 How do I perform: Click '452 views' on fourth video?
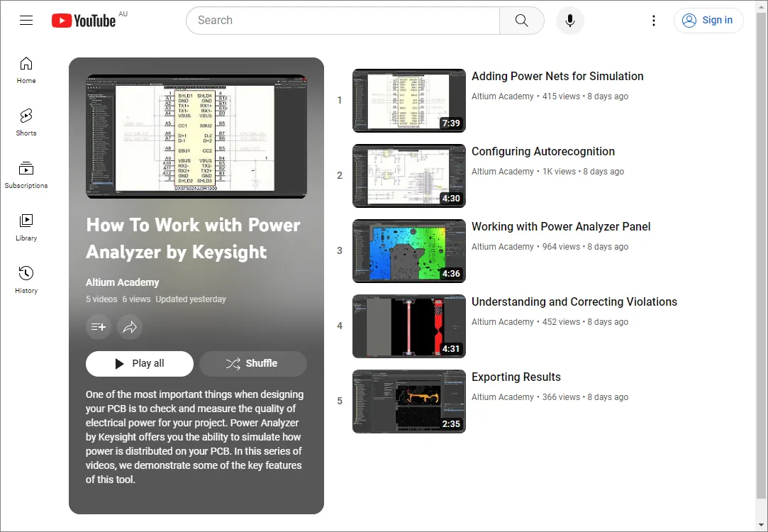pyautogui.click(x=561, y=322)
